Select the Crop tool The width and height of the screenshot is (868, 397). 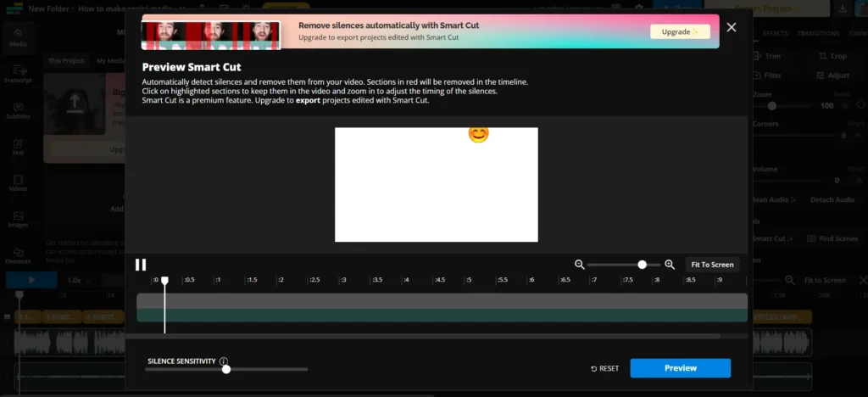click(x=832, y=57)
